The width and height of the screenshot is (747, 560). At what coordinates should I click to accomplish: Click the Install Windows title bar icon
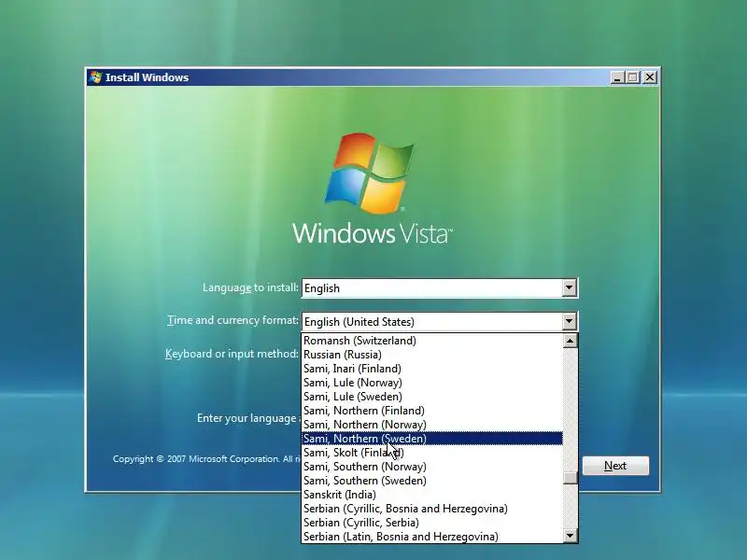click(96, 77)
